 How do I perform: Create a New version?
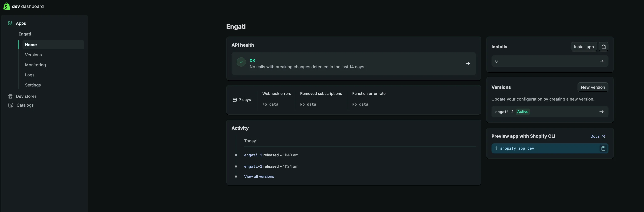pyautogui.click(x=593, y=87)
